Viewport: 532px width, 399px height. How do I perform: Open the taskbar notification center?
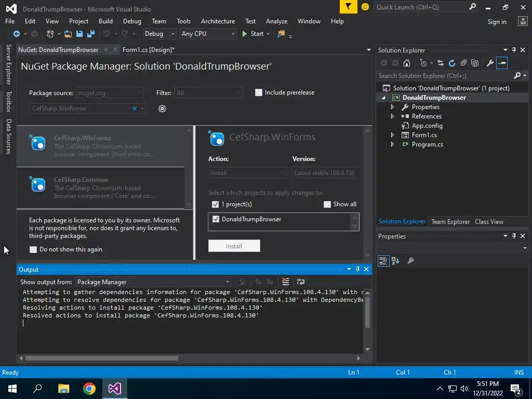[516, 389]
